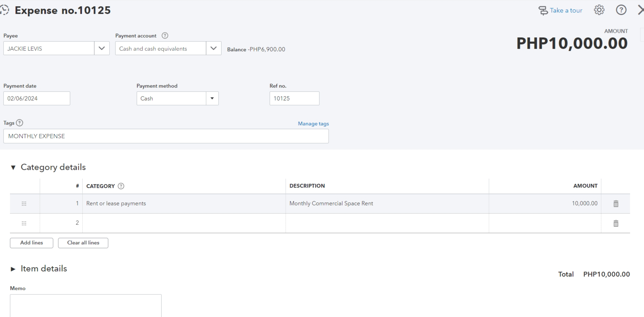Close the expense form
This screenshot has width=644, height=317.
pyautogui.click(x=641, y=10)
